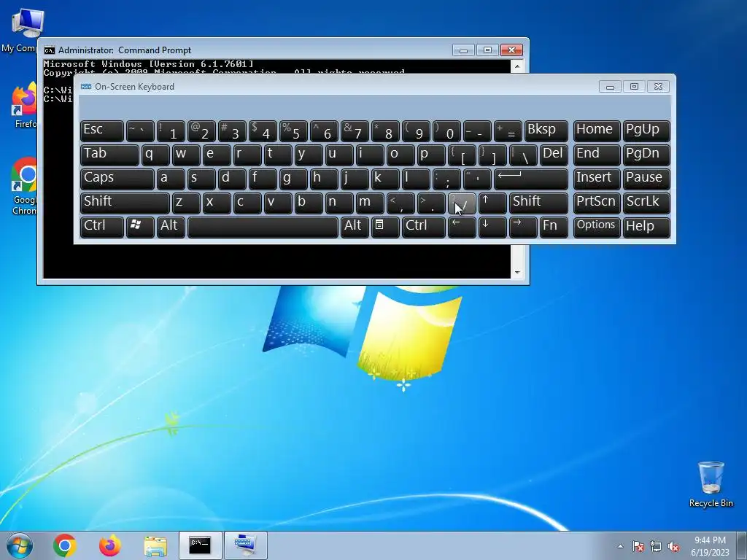Click the context menu key on keyboard
Image resolution: width=747 pixels, height=560 pixels.
385,227
